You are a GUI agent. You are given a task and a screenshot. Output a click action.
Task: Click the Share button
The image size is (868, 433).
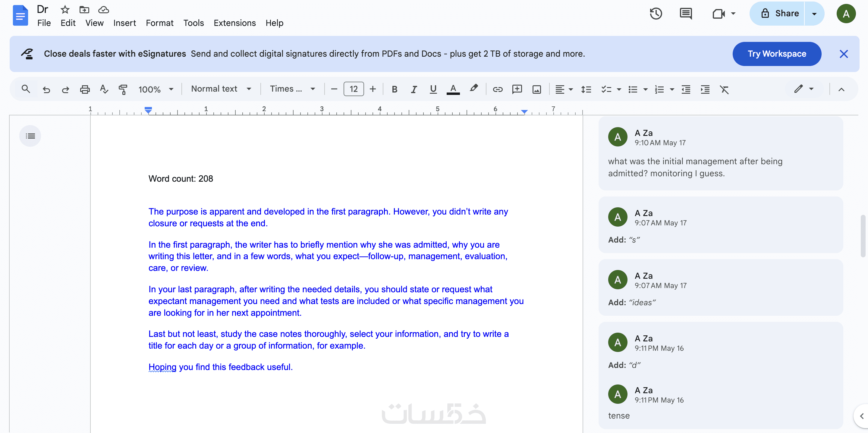click(x=779, y=14)
